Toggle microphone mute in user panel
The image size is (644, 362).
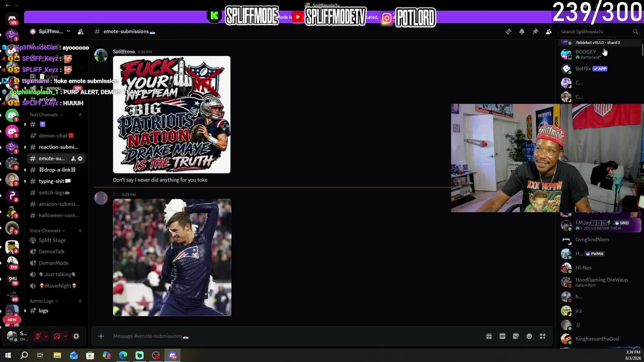pos(37,336)
